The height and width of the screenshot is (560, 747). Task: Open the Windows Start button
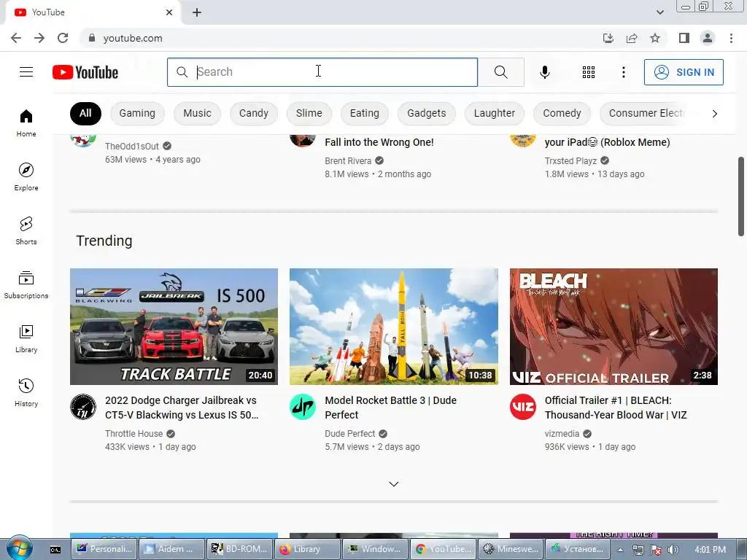pyautogui.click(x=20, y=548)
